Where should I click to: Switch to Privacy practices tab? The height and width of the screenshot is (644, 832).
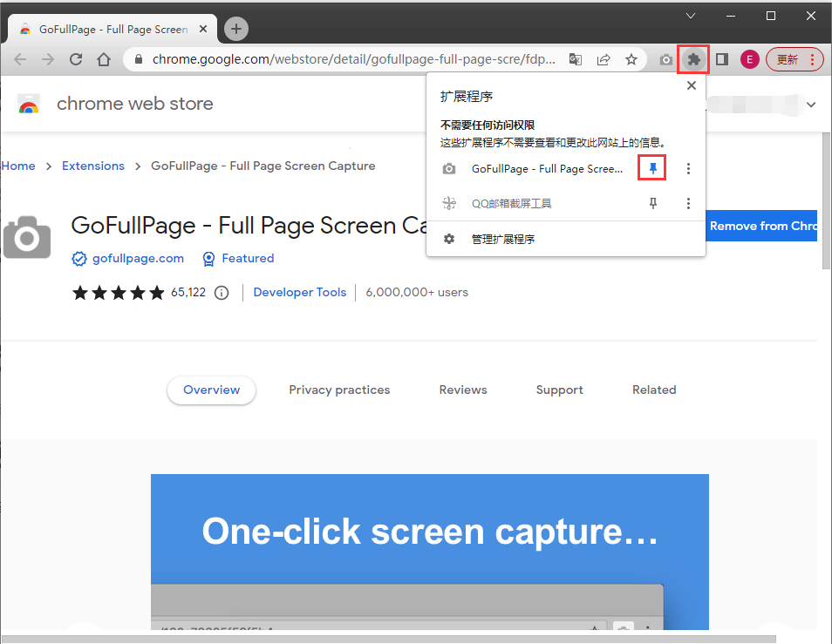(x=339, y=390)
